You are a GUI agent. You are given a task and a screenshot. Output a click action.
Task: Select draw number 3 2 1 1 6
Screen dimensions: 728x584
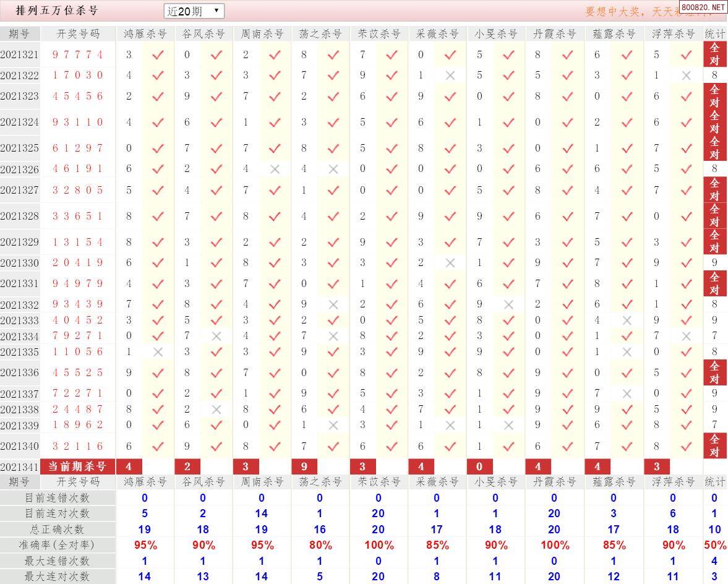click(77, 446)
